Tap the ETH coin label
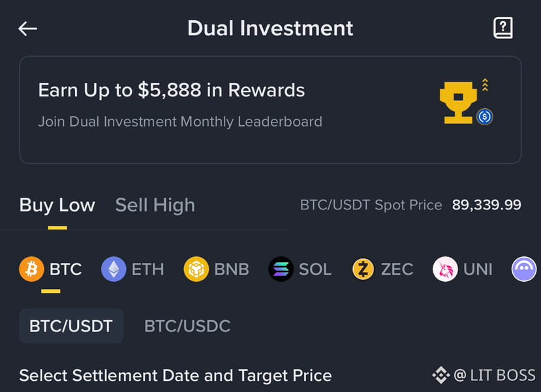The width and height of the screenshot is (541, 392). click(147, 269)
